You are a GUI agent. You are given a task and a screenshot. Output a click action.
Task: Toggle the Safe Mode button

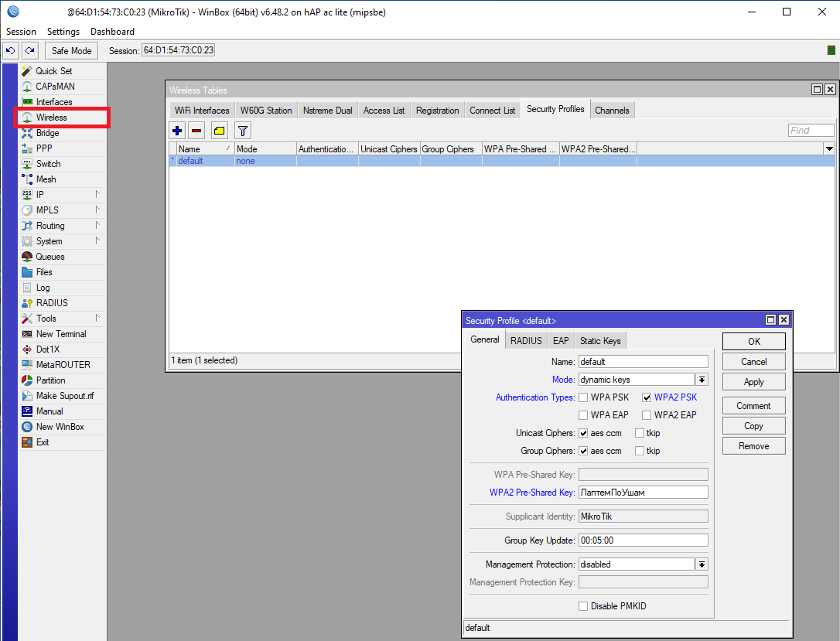(71, 51)
